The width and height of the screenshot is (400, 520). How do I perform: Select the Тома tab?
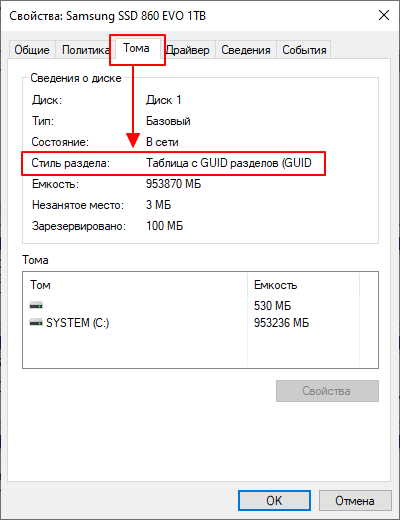pyautogui.click(x=136, y=49)
